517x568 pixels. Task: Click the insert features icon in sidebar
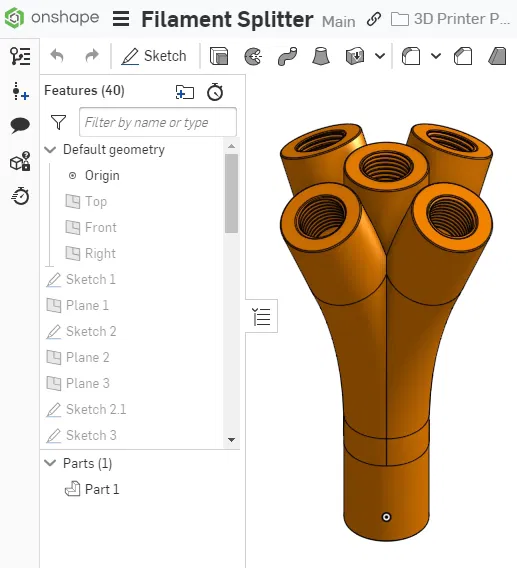click(x=20, y=91)
